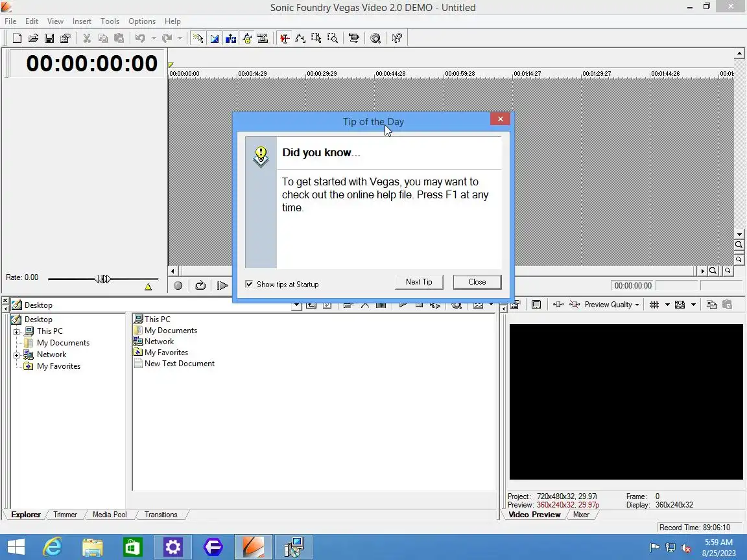Open RGB channel options dropdown arrow
The width and height of the screenshot is (747, 560).
[693, 305]
